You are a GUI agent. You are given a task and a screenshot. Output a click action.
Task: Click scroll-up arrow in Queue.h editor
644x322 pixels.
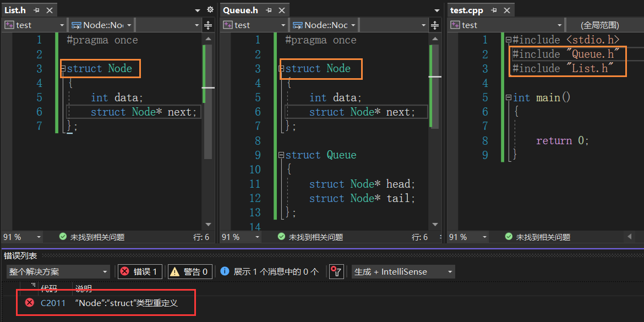click(435, 39)
